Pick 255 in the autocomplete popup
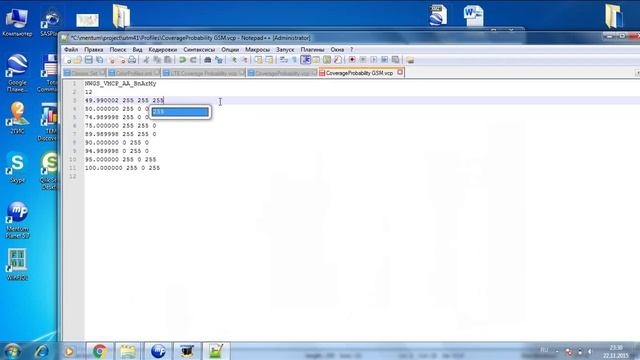Viewport: 640px width, 360px height. (180, 112)
